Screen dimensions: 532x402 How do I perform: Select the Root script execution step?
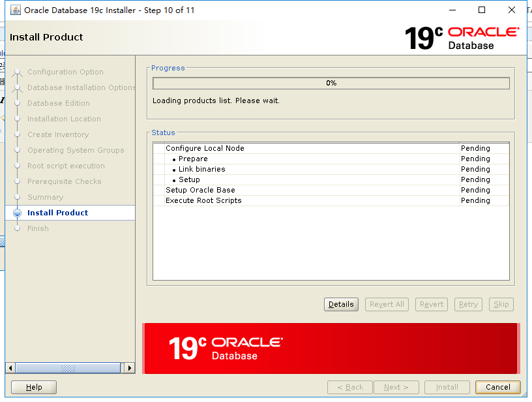click(66, 166)
